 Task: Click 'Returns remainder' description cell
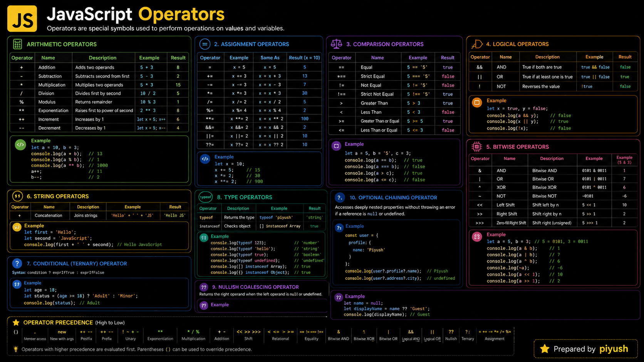coord(94,102)
